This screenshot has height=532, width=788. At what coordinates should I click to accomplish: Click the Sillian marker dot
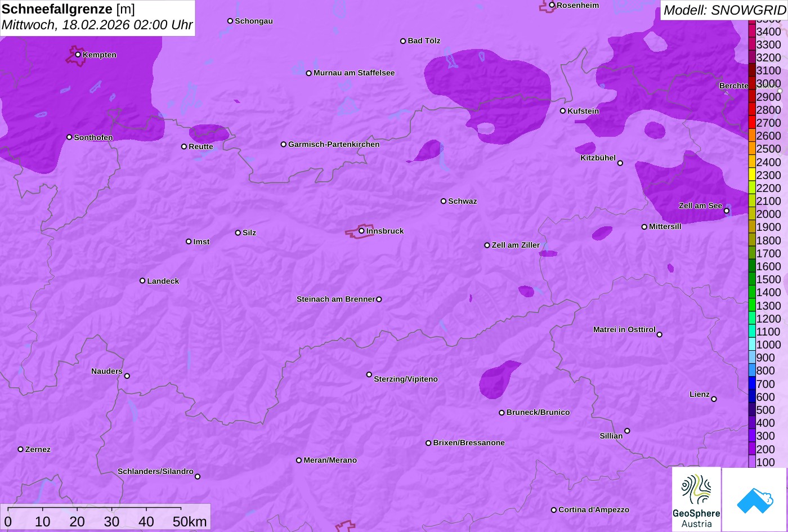coord(627,431)
